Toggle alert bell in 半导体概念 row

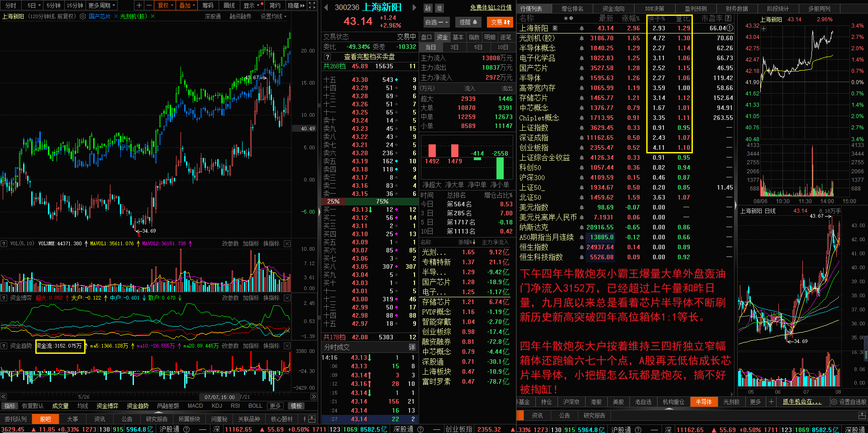click(x=582, y=48)
